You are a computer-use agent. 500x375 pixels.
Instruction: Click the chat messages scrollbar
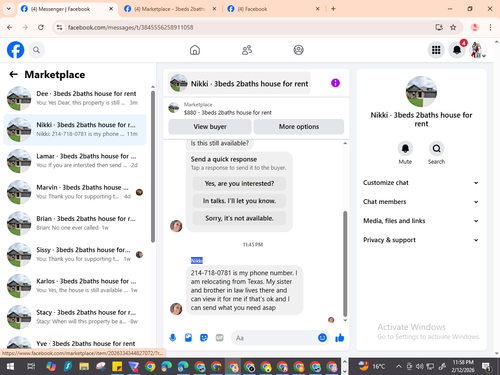tap(345, 263)
